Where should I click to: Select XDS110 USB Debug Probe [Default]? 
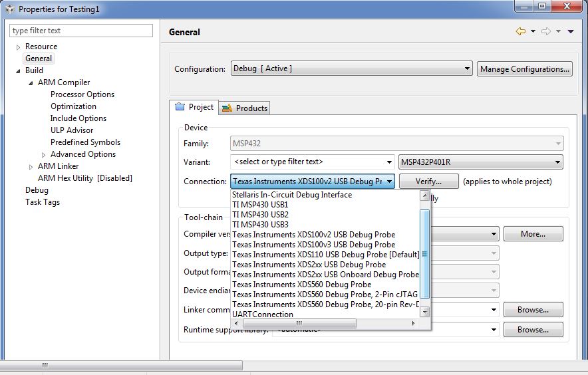pyautogui.click(x=325, y=255)
